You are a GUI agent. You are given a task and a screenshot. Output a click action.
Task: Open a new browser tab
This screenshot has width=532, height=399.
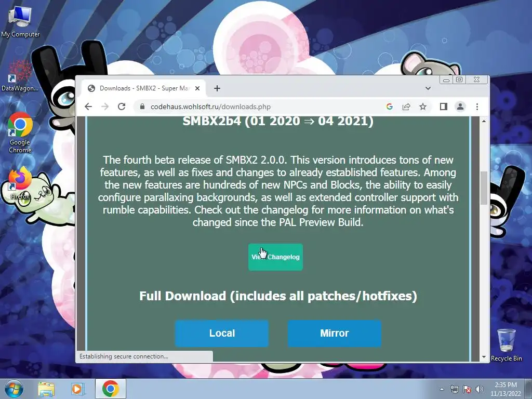[217, 88]
